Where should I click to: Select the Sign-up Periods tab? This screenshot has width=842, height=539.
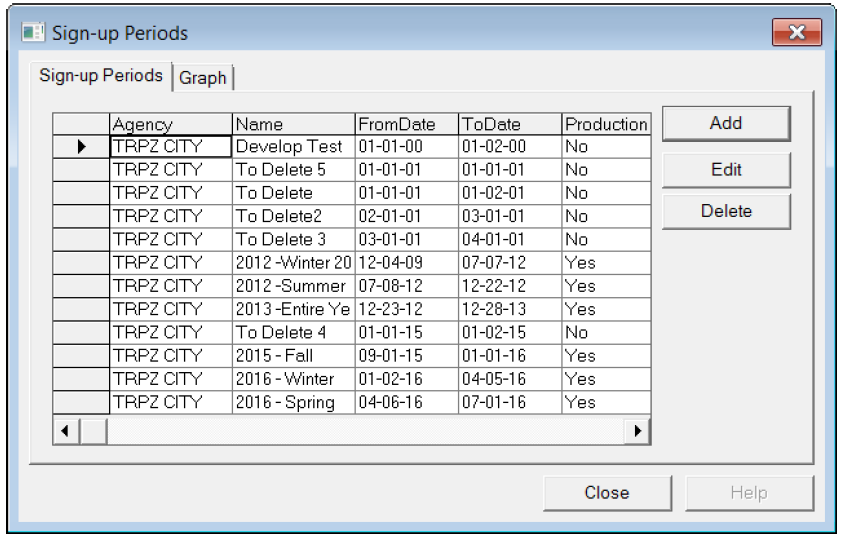(101, 76)
